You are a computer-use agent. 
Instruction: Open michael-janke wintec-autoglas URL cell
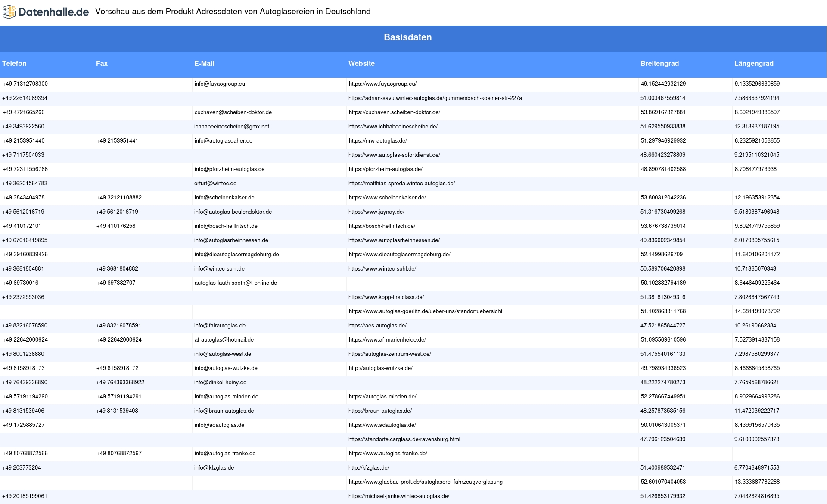[399, 496]
